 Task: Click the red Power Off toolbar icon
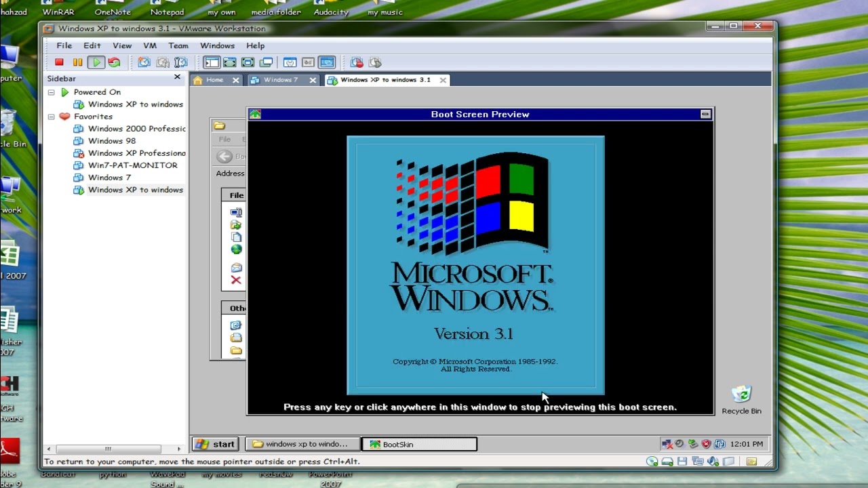pyautogui.click(x=59, y=62)
